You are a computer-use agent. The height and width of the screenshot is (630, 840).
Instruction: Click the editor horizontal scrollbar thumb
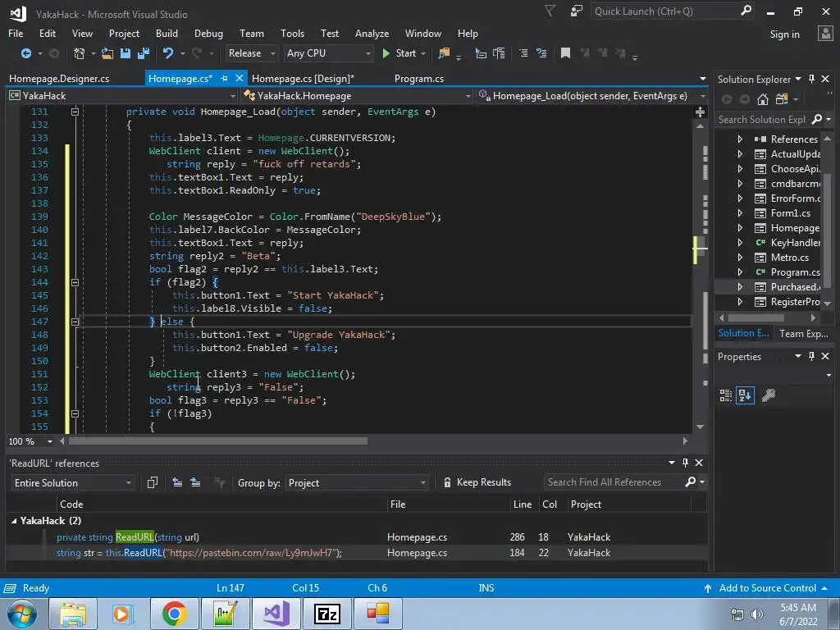[218, 441]
